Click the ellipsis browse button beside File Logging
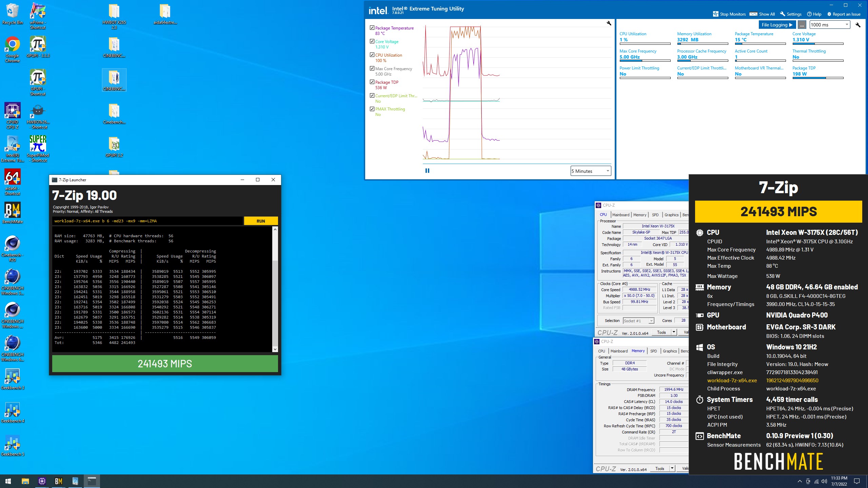Image resolution: width=868 pixels, height=488 pixels. [x=802, y=25]
